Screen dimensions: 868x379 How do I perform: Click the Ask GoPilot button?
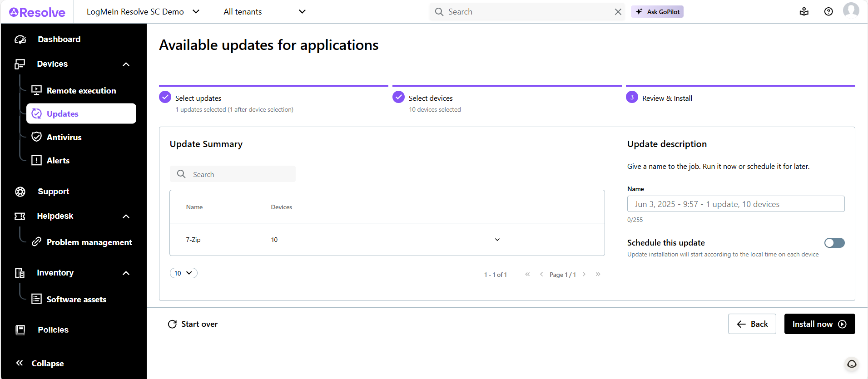click(657, 12)
